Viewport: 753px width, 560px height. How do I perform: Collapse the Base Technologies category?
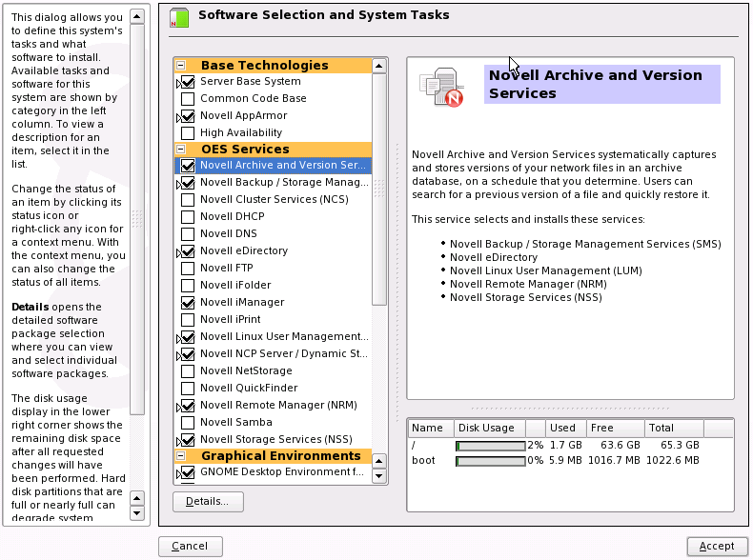tap(181, 66)
